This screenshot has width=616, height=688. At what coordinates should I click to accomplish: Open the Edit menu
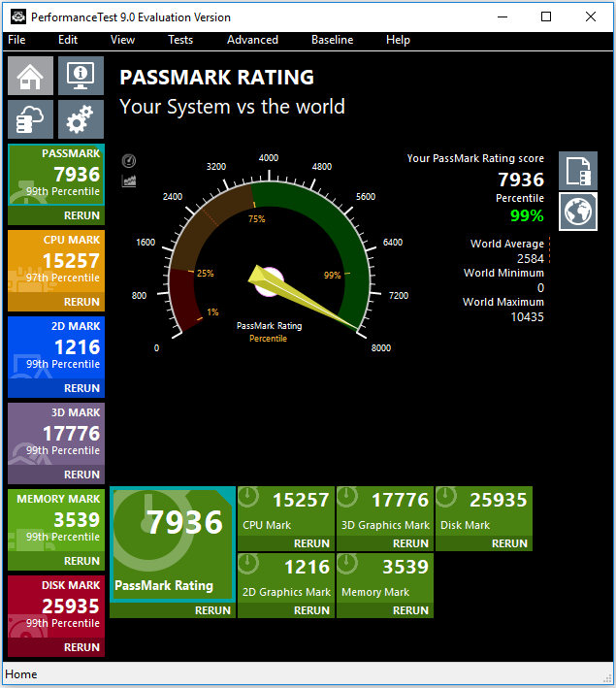[68, 40]
